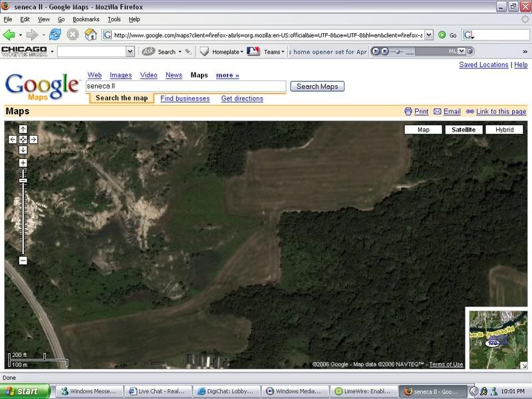The height and width of the screenshot is (399, 532).
Task: Click the return-to-last-result center button
Action: 23,140
